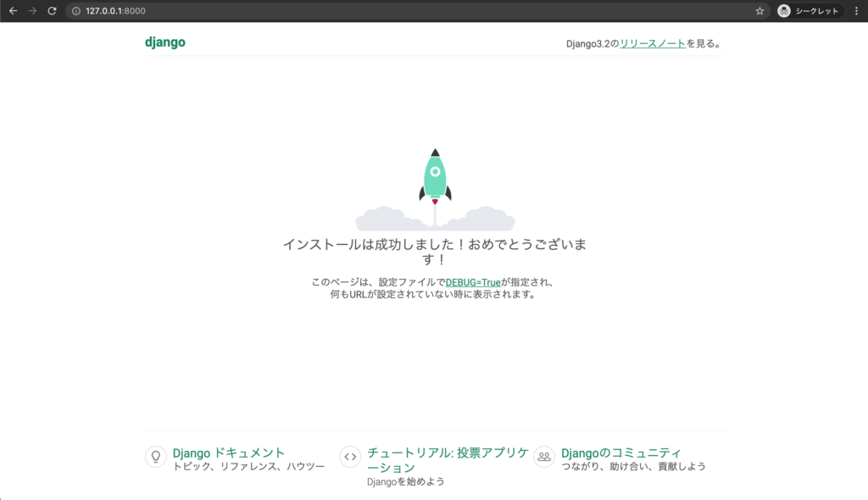
Task: Click the heading インストールは成功しました！
Action: pos(435,252)
